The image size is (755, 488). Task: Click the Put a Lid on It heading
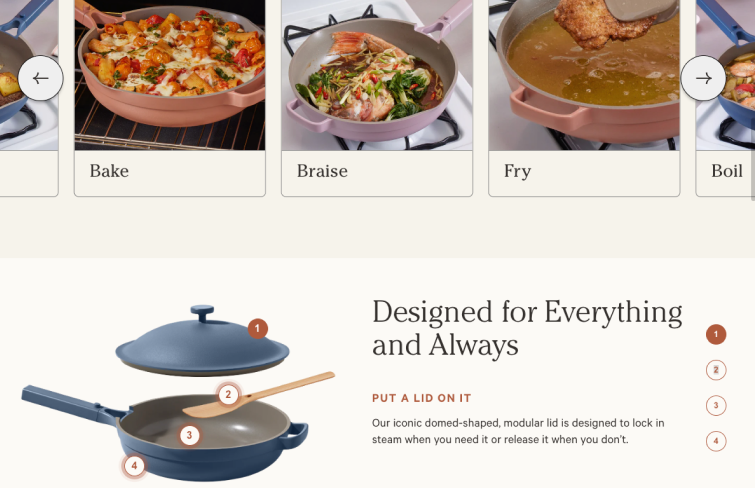pos(421,398)
